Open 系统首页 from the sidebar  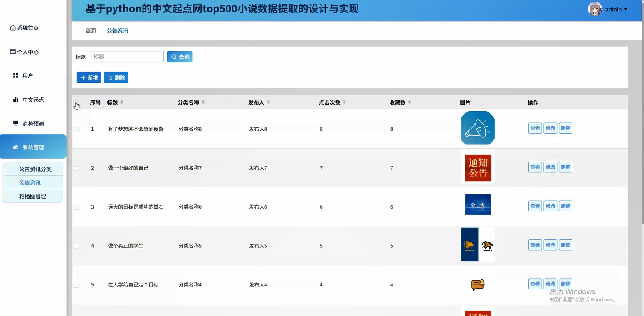click(x=24, y=28)
